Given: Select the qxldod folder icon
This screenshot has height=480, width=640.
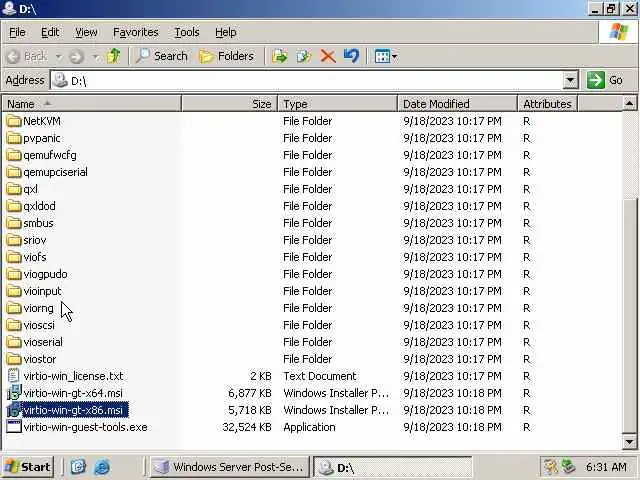Looking at the screenshot, I should 14,206.
